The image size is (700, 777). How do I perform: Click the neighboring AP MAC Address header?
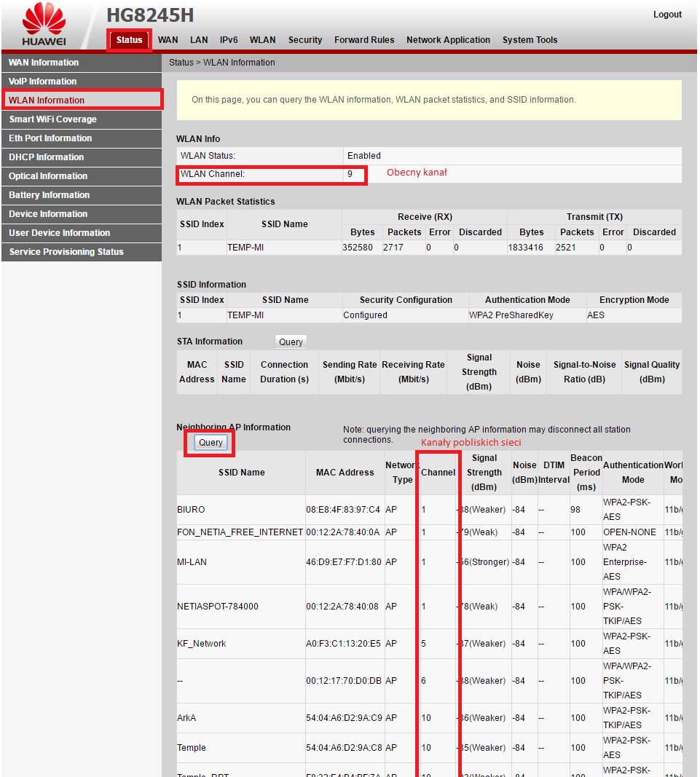pyautogui.click(x=345, y=473)
